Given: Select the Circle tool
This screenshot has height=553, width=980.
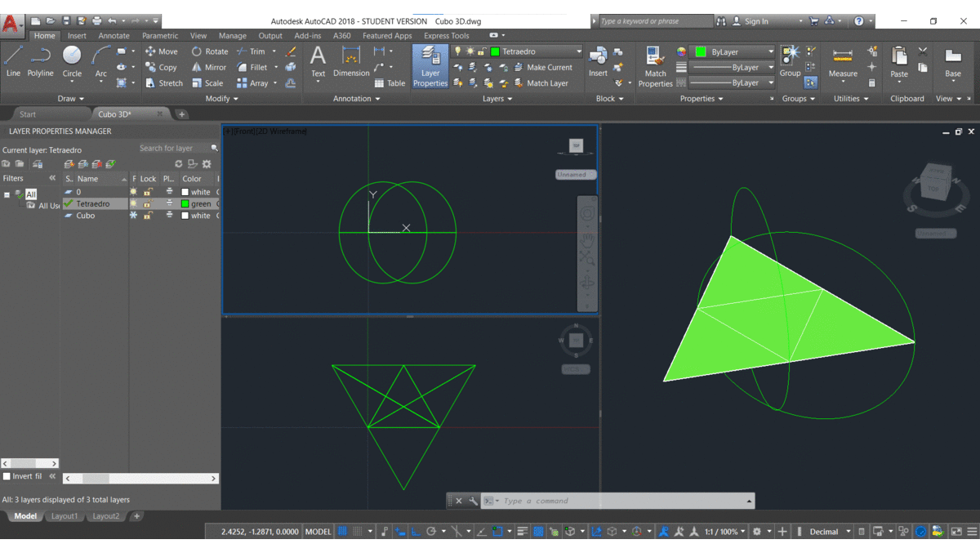Looking at the screenshot, I should pos(72,62).
